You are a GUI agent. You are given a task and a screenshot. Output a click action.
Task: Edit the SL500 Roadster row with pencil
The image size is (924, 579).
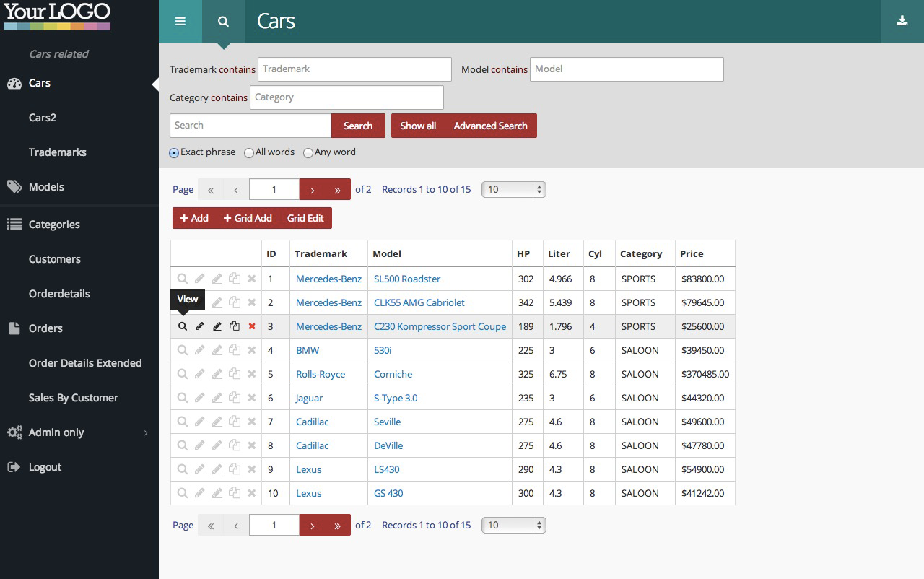click(200, 279)
